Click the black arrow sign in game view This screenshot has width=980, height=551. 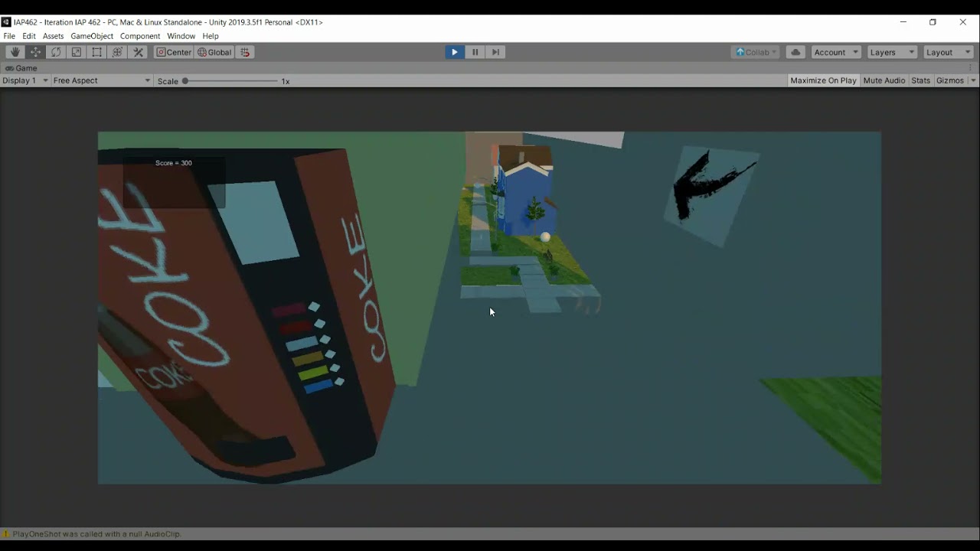coord(712,195)
